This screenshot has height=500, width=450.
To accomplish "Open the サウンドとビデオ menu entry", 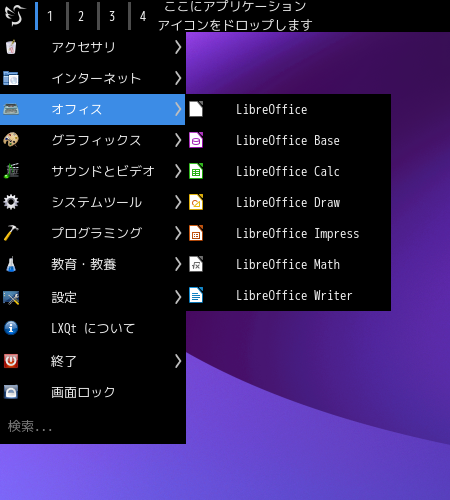I will pos(92,171).
